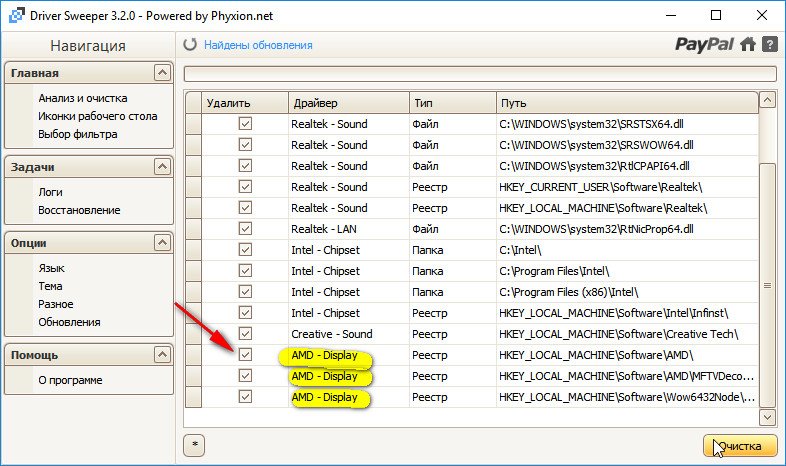Collapse the Задачи section
Viewport: 786px width, 466px height.
(x=162, y=166)
